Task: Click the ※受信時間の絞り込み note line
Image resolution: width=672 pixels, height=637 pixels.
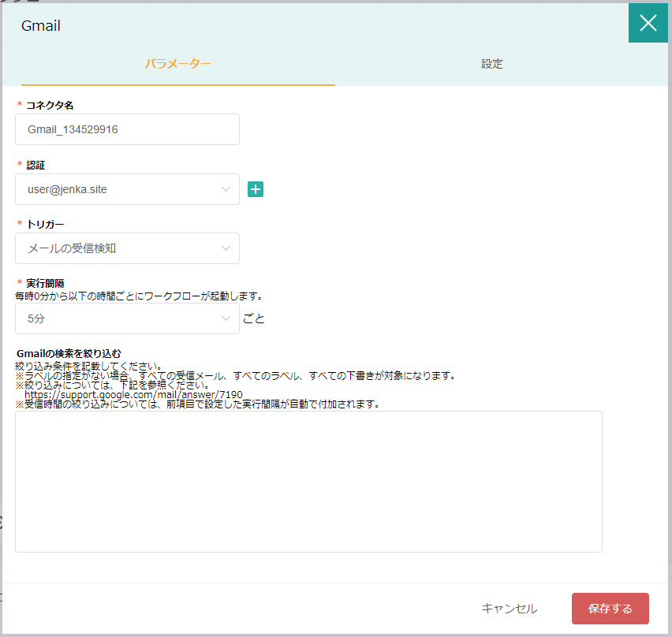Action: (x=197, y=404)
